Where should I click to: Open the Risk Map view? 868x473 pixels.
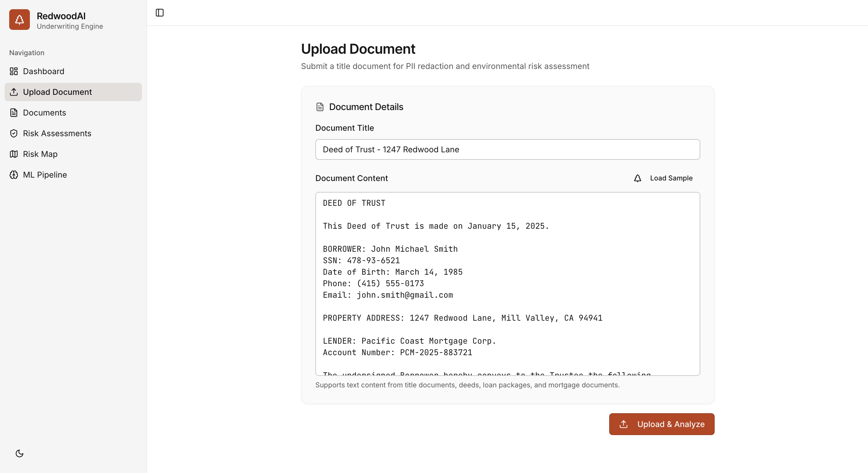coord(40,154)
